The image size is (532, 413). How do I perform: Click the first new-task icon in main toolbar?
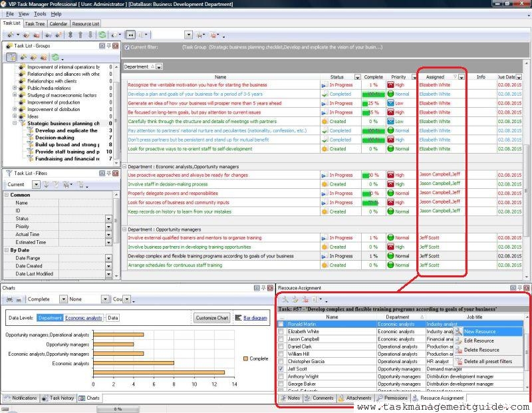click(11, 35)
